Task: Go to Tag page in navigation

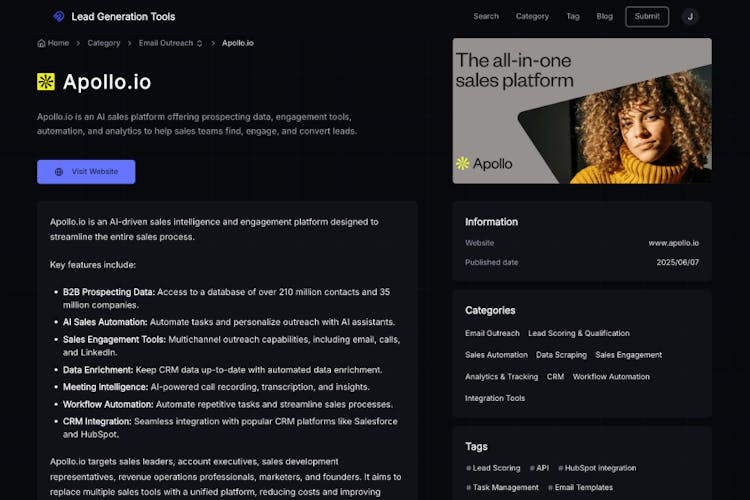Action: [x=573, y=16]
